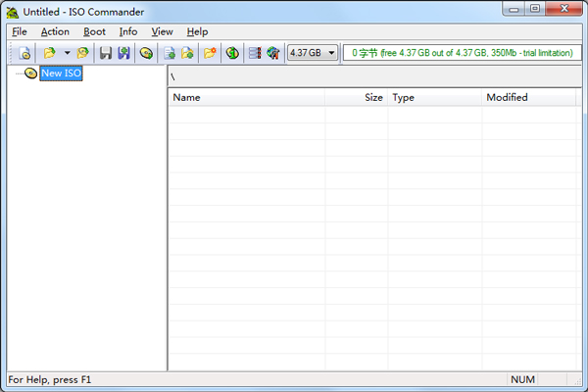Open the Action menu

(x=55, y=32)
